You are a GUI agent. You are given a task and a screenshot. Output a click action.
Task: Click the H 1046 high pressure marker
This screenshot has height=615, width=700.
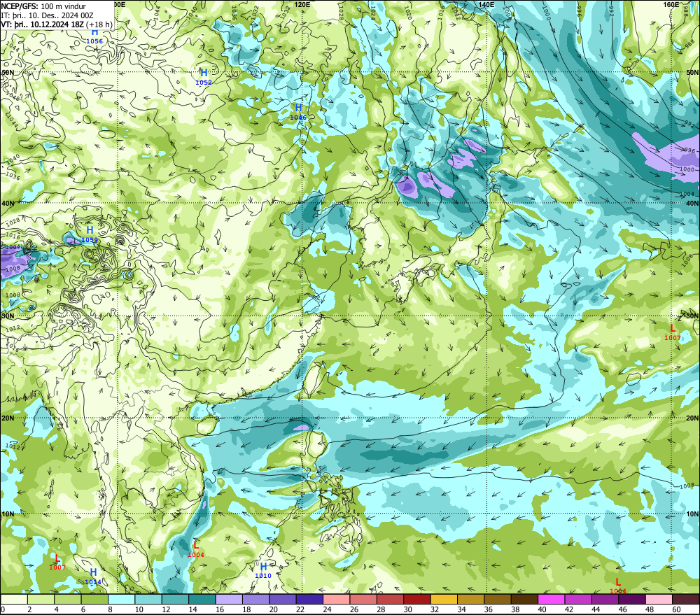[x=298, y=111]
